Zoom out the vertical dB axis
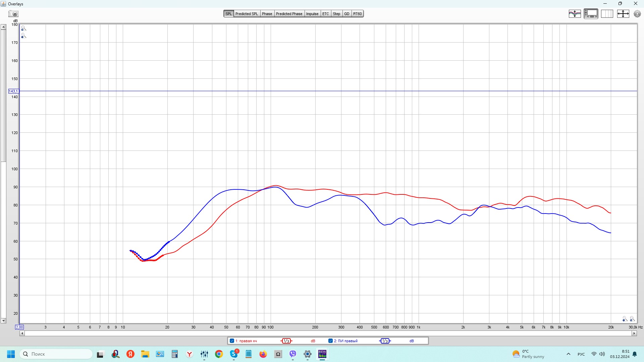Viewport: 644px width, 362px height. point(23,36)
